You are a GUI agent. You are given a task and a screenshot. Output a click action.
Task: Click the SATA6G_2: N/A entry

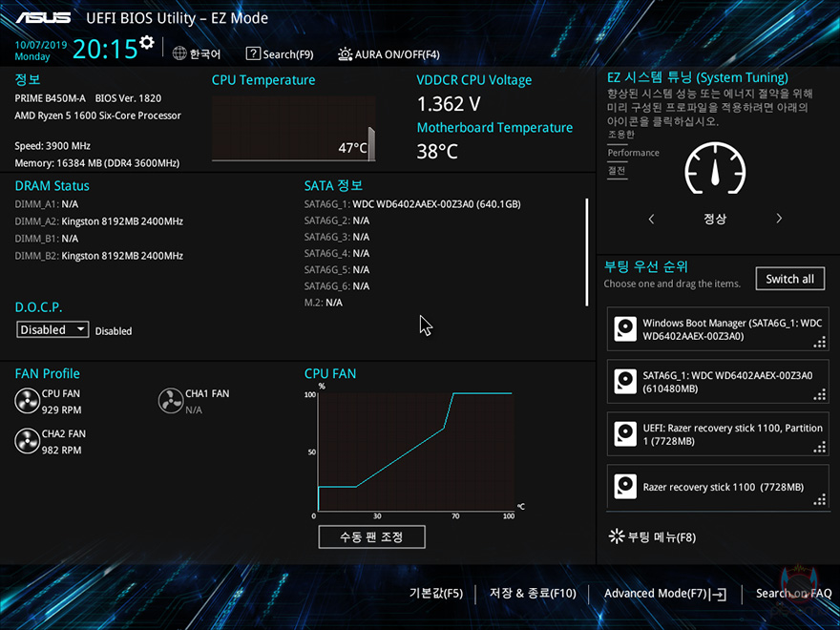(x=336, y=220)
